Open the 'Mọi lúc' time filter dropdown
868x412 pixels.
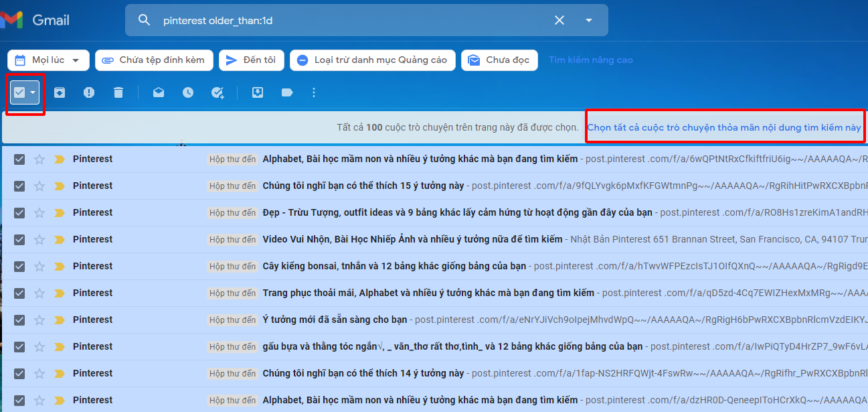(48, 60)
